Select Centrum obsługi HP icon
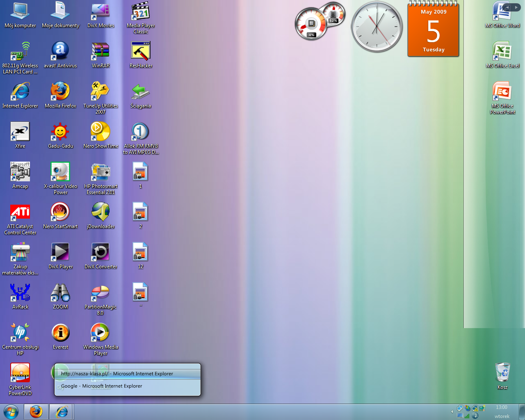Image resolution: width=525 pixels, height=420 pixels. [x=20, y=339]
